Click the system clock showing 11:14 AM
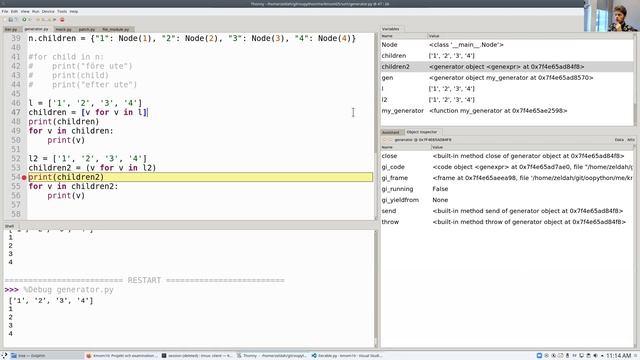640x360 pixels. tap(619, 356)
